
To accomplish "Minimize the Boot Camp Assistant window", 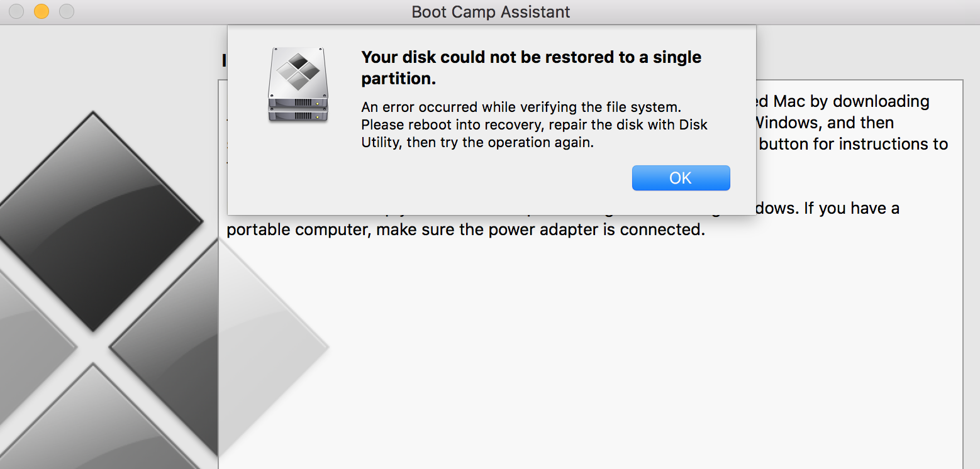I will 42,11.
